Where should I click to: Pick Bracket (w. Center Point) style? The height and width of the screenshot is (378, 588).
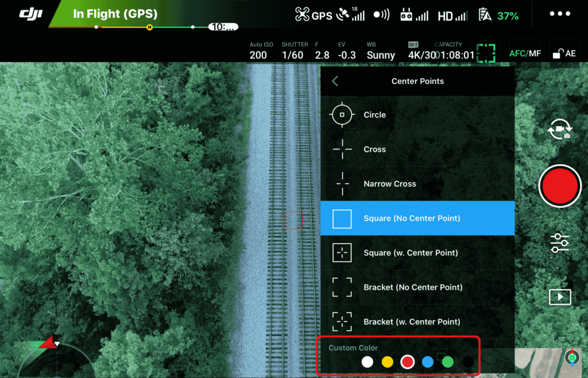click(417, 322)
